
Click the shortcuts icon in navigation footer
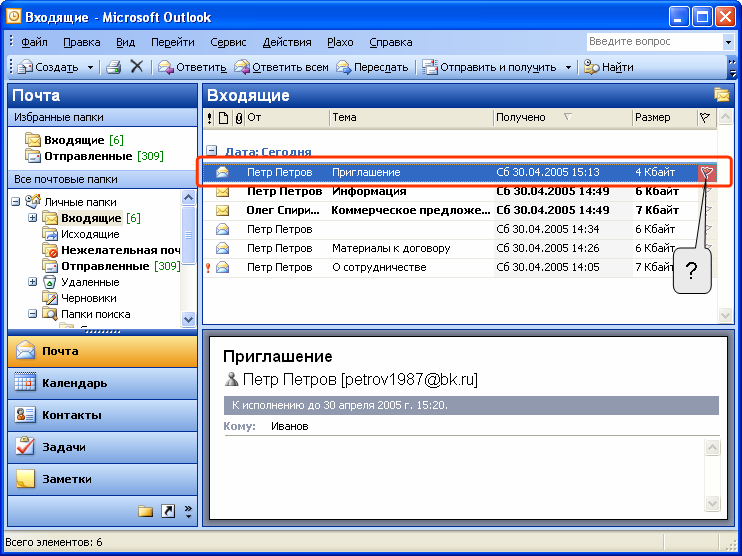pos(168,511)
